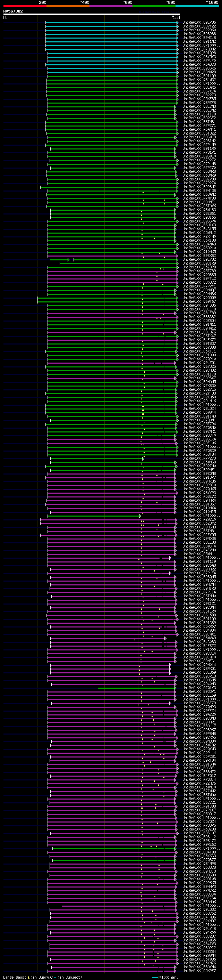Viewport: 222px width, 980px height.
Task: Click label UniRef100_B7ZWW2
Action: 199,791
